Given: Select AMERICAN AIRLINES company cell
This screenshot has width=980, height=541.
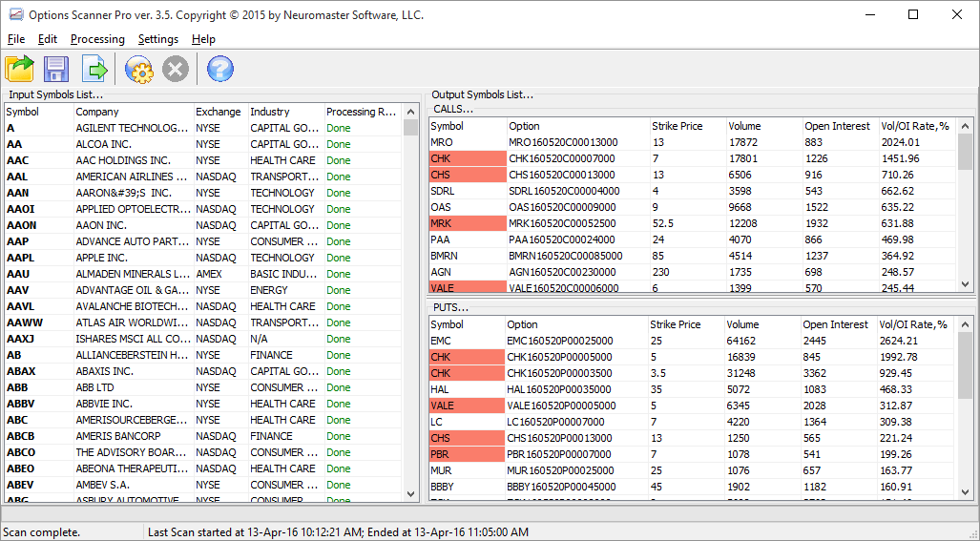Looking at the screenshot, I should (133, 177).
